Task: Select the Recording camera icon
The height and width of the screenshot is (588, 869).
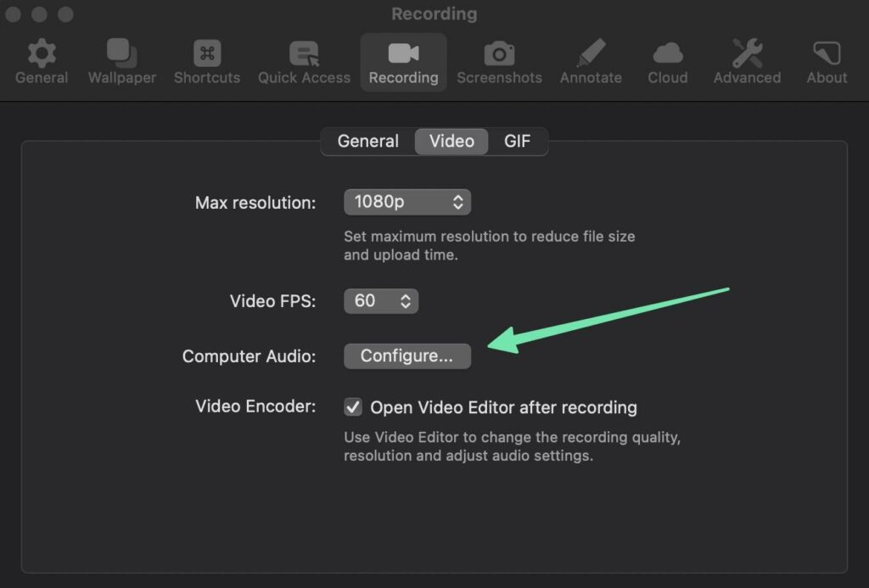Action: 403,54
